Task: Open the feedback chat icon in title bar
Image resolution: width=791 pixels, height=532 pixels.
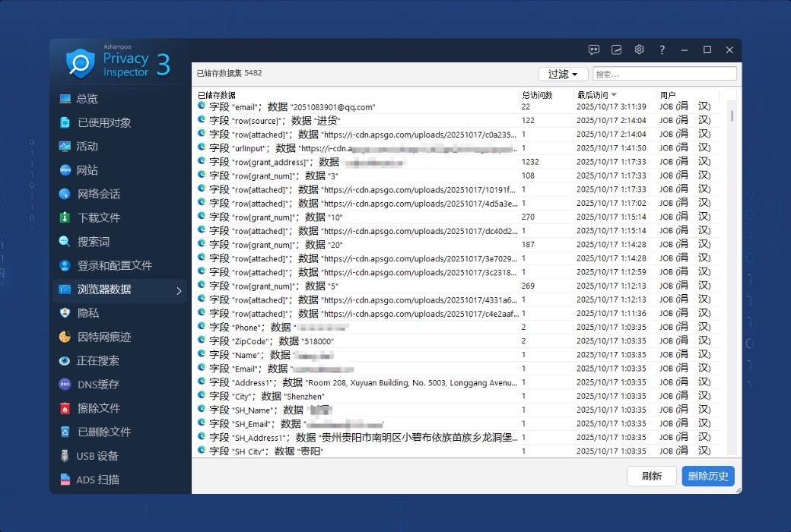Action: click(594, 49)
